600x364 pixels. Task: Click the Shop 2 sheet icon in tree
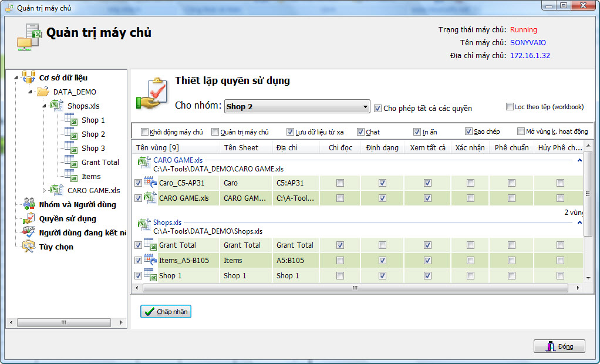[71, 134]
